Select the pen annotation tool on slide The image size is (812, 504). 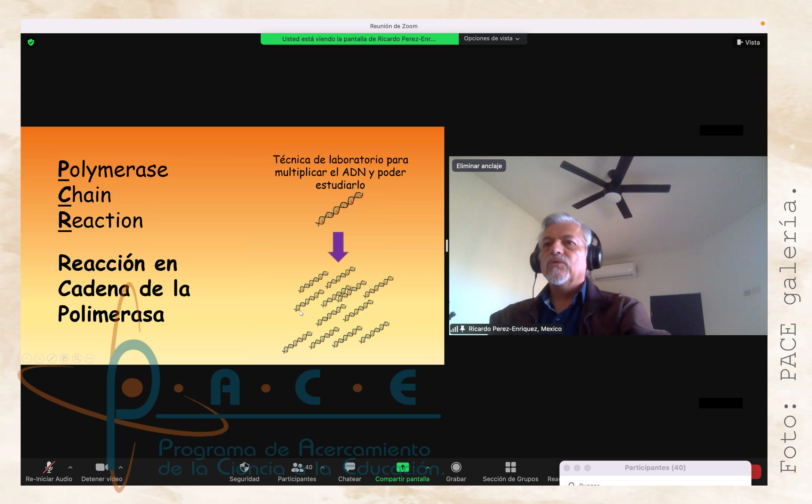click(52, 358)
